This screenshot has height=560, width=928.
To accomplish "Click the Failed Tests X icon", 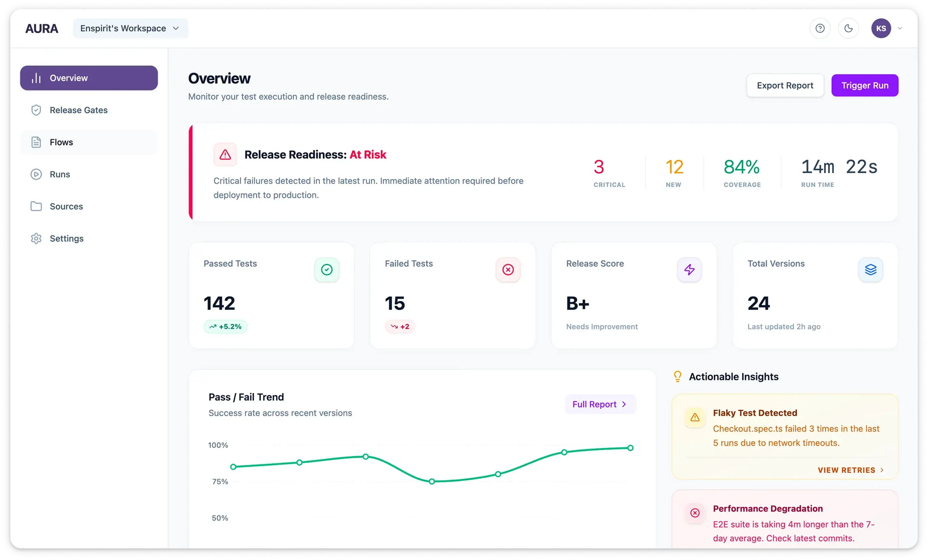I will pyautogui.click(x=508, y=269).
